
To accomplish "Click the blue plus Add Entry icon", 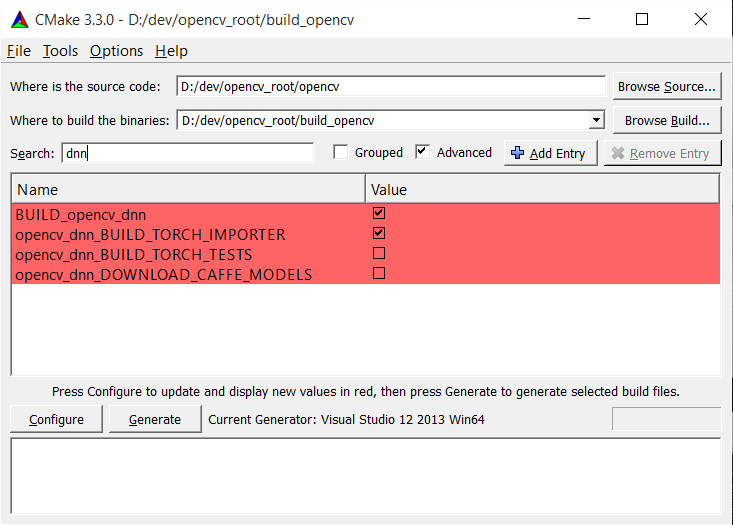I will [517, 153].
